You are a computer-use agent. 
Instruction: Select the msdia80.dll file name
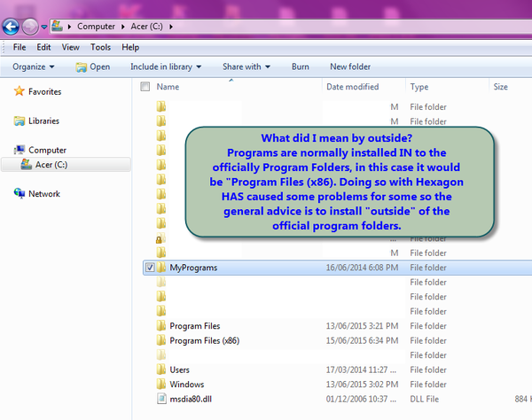[191, 399]
